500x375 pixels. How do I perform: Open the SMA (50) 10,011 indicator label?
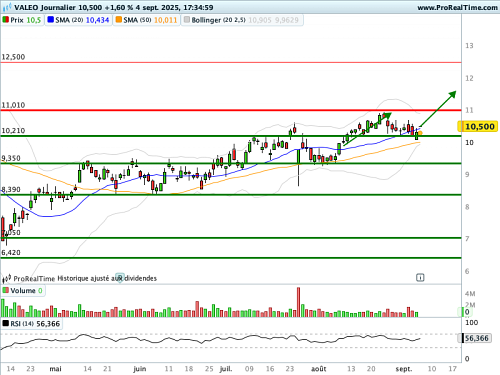pos(147,20)
